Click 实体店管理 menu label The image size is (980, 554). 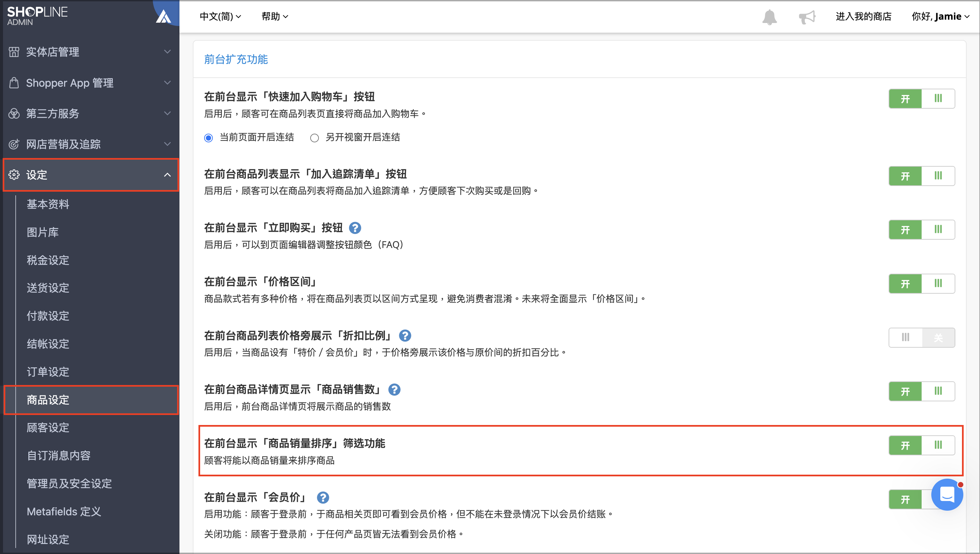(53, 52)
